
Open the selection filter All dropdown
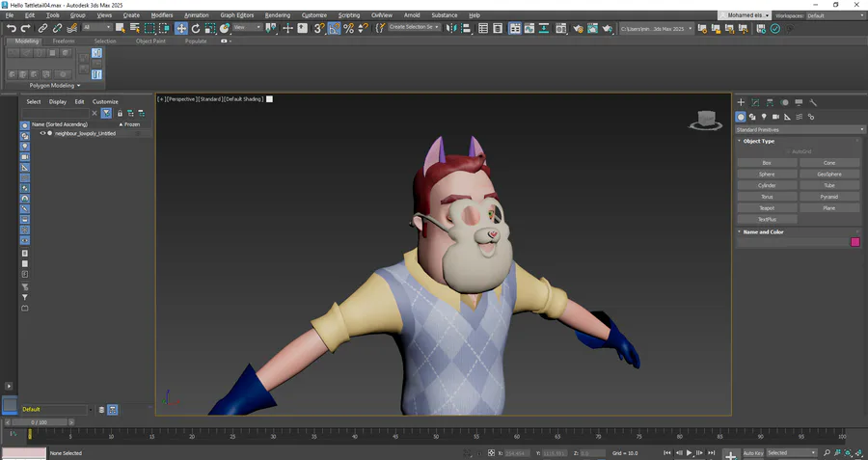[x=96, y=27]
